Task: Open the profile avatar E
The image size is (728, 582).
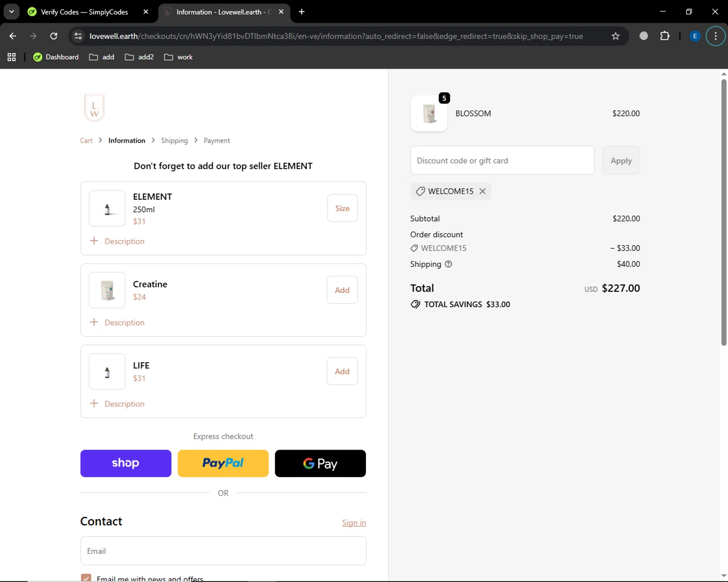Action: click(x=695, y=36)
